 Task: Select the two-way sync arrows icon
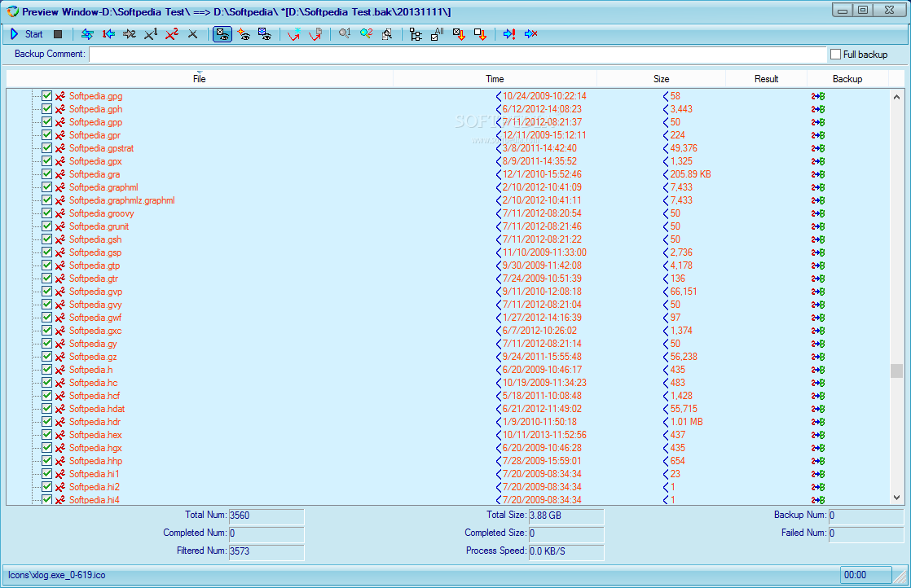coord(87,34)
